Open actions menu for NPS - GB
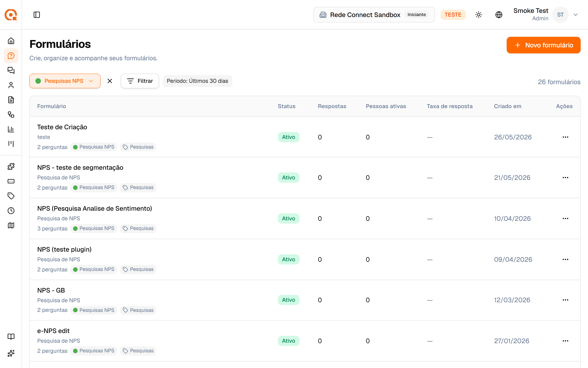The height and width of the screenshot is (368, 588). [x=565, y=300]
